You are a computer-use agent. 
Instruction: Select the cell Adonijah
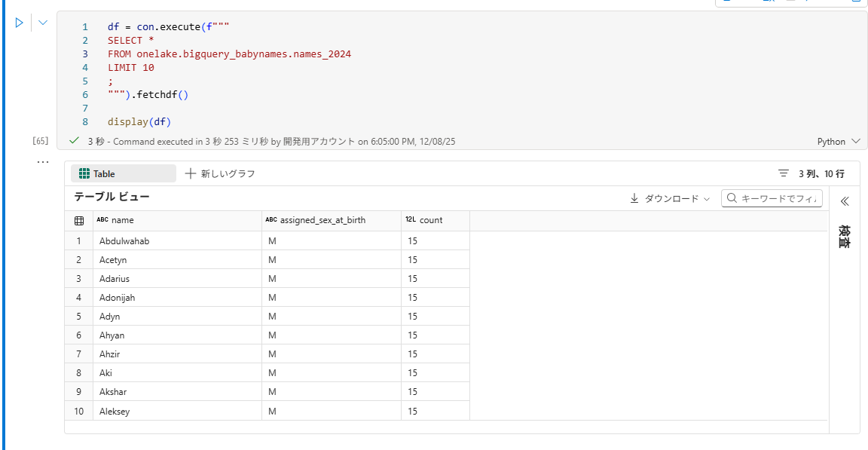pyautogui.click(x=177, y=297)
